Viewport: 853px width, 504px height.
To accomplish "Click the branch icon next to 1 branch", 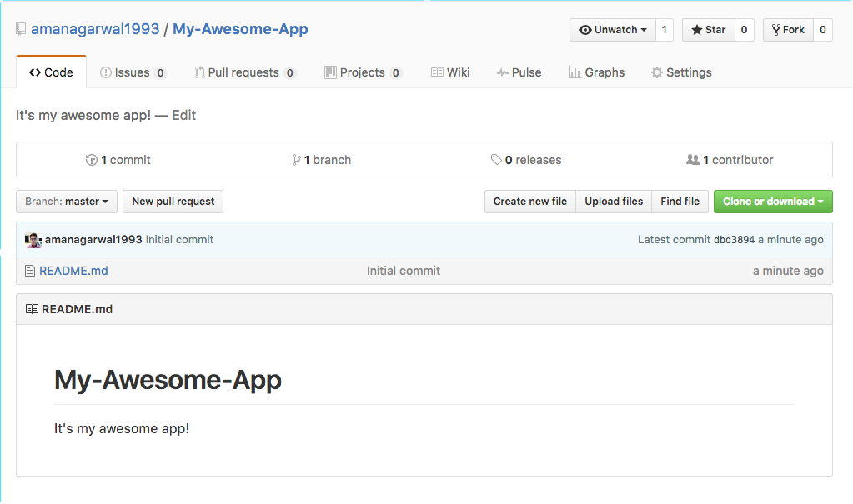I will pos(296,160).
